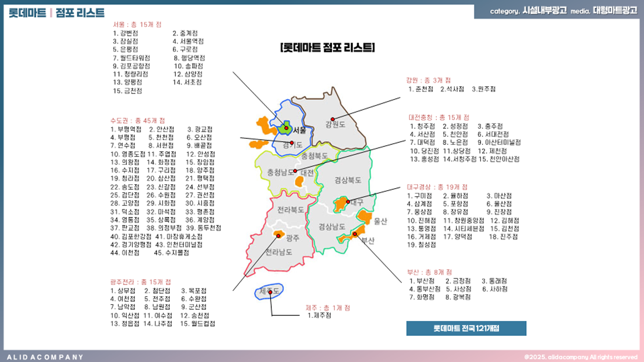Open the 수도권 : 총 45개 점 heading
644x362 pixels.
coord(138,120)
